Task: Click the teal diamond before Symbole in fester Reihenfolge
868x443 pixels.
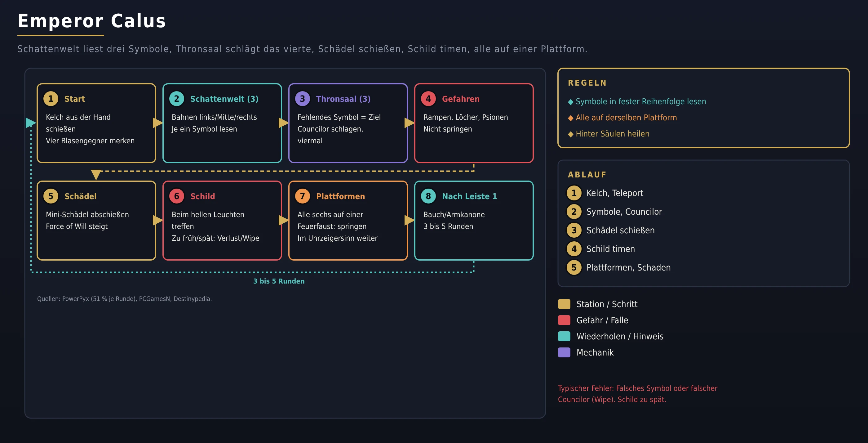Action: (570, 102)
